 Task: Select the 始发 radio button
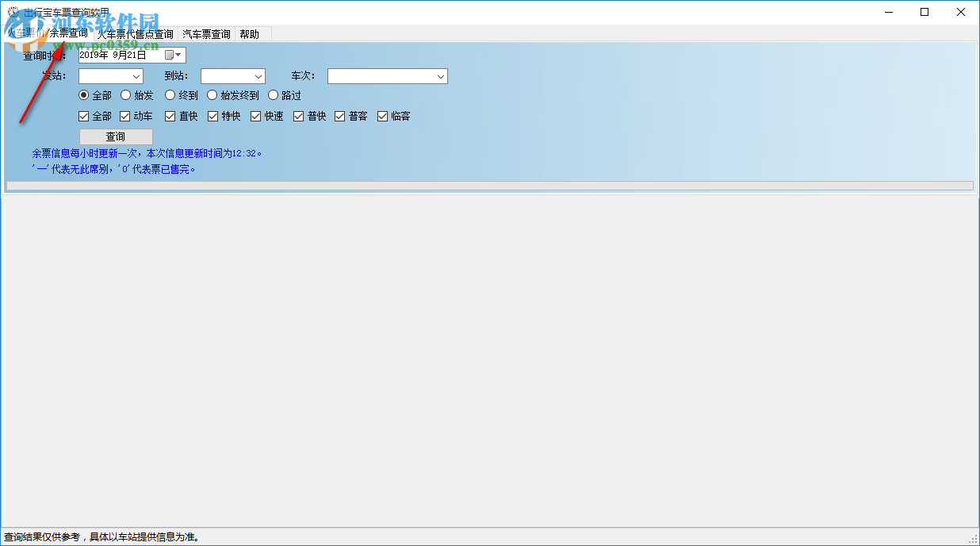125,94
